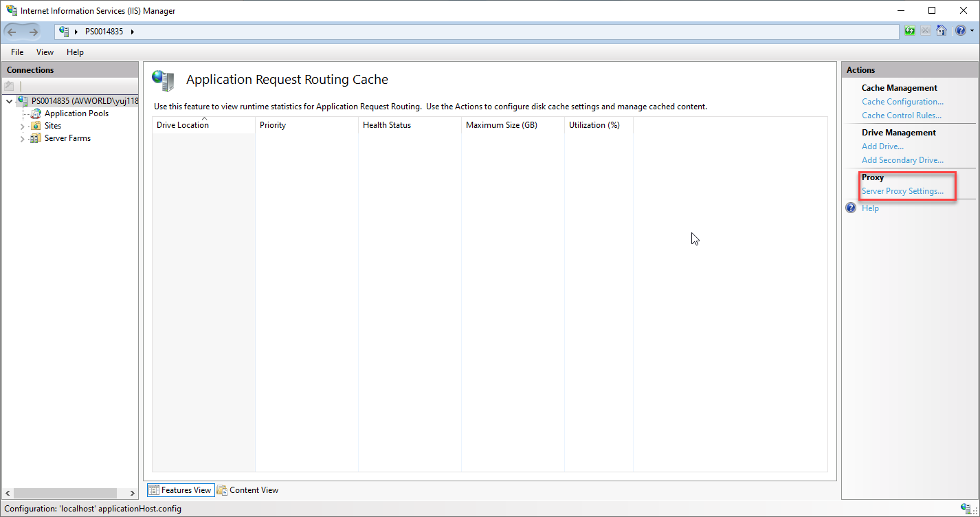
Task: Open Cache Control Rules link
Action: pyautogui.click(x=902, y=115)
